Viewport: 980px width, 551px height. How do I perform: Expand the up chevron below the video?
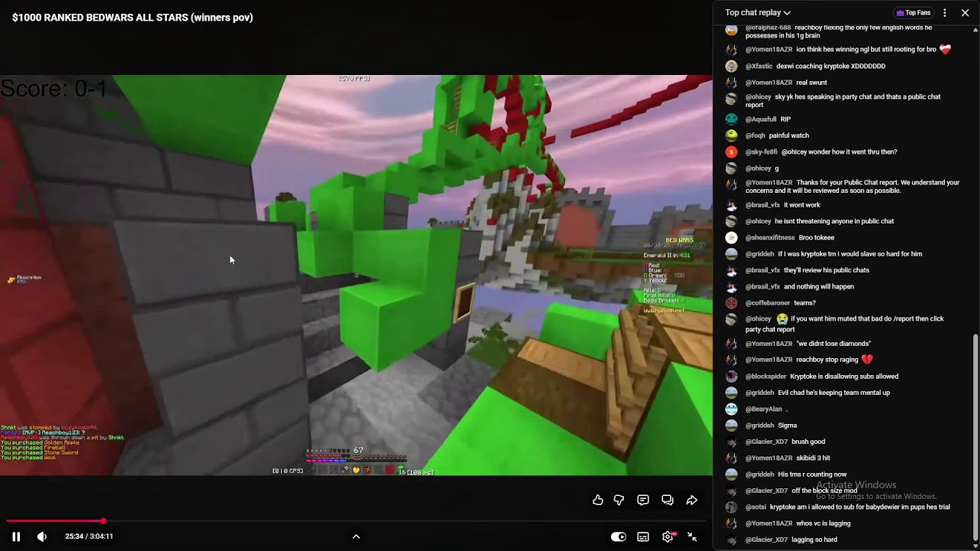click(356, 536)
